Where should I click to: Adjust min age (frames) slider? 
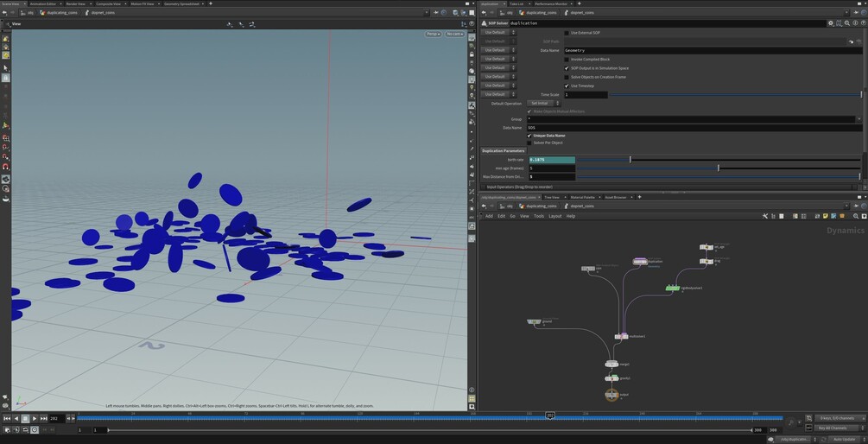718,168
